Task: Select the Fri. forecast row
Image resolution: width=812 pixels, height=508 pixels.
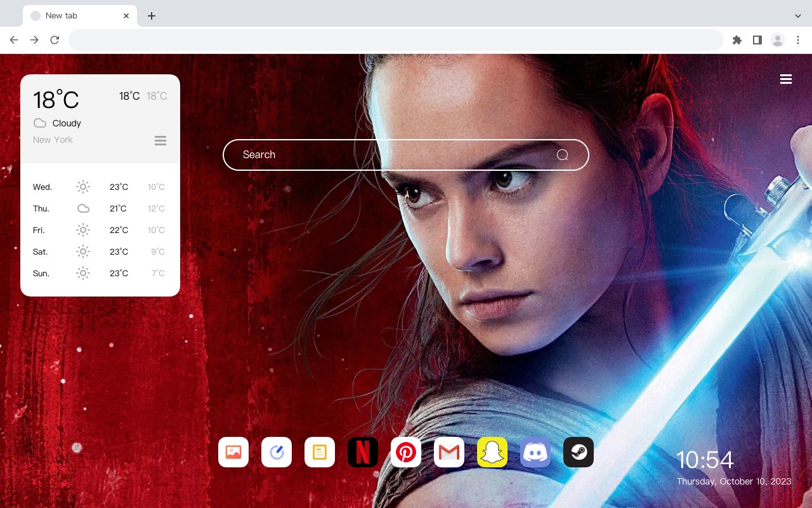Action: point(100,230)
